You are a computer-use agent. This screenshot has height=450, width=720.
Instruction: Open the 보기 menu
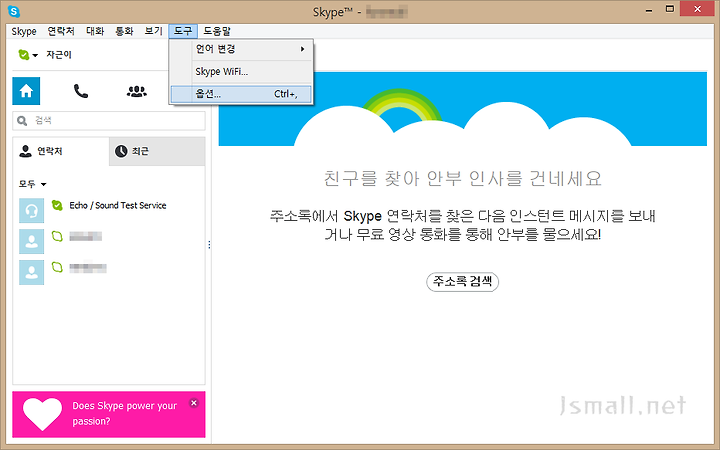point(153,31)
